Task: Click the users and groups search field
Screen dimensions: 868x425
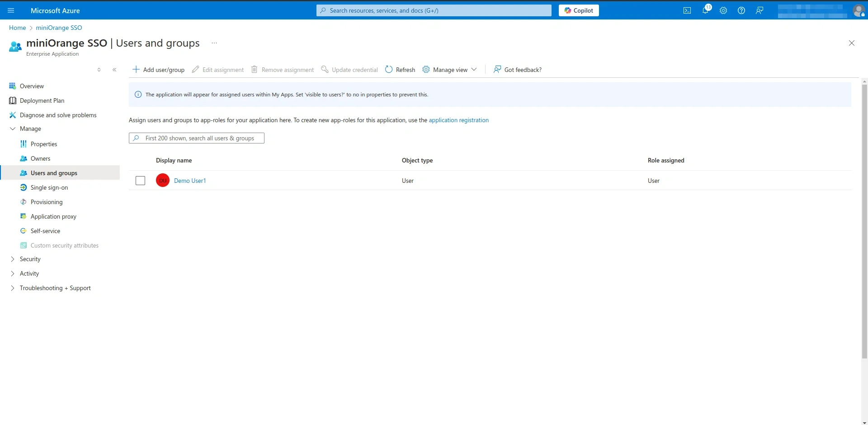Action: [x=196, y=138]
